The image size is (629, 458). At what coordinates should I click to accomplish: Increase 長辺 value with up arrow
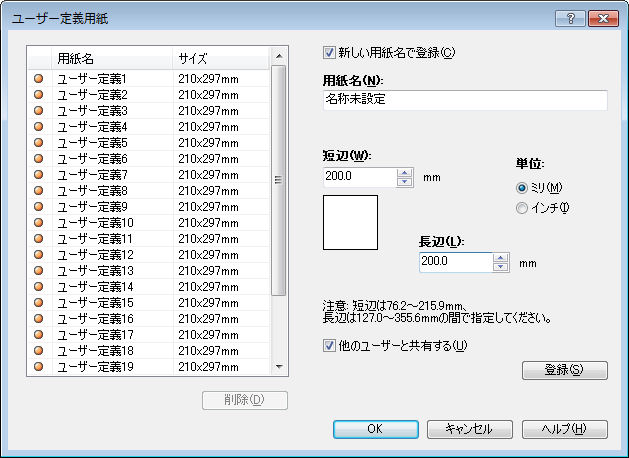point(500,257)
